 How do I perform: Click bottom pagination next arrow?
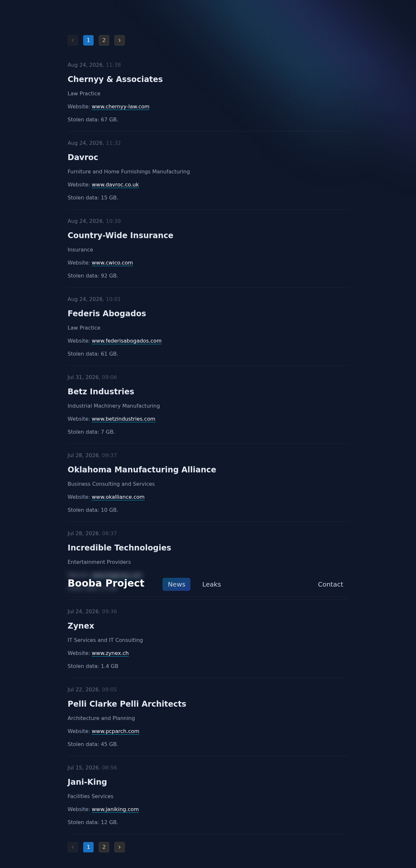pos(120,847)
